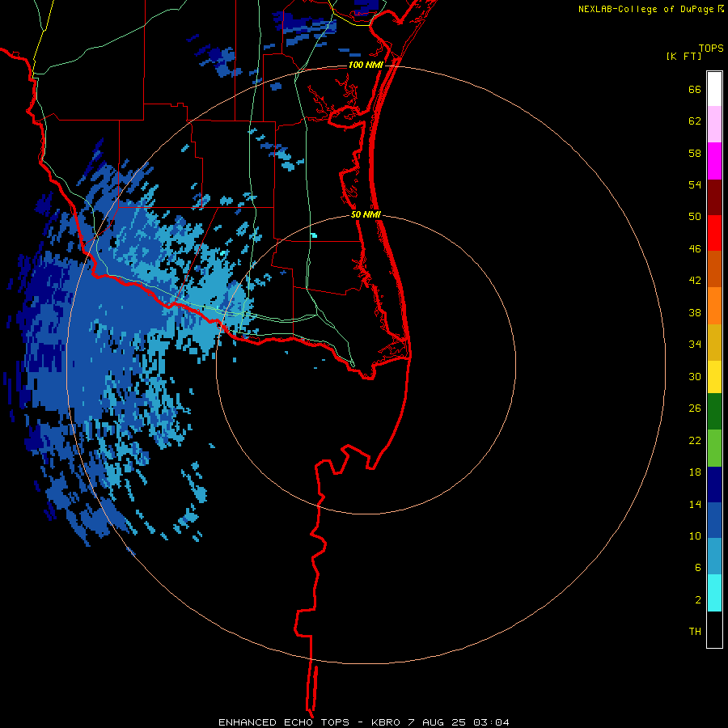Click the 'TH' legend threshold label

695,631
